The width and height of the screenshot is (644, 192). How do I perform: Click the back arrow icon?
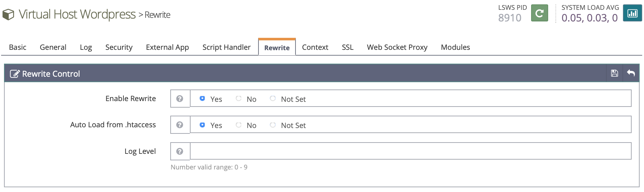tap(631, 73)
